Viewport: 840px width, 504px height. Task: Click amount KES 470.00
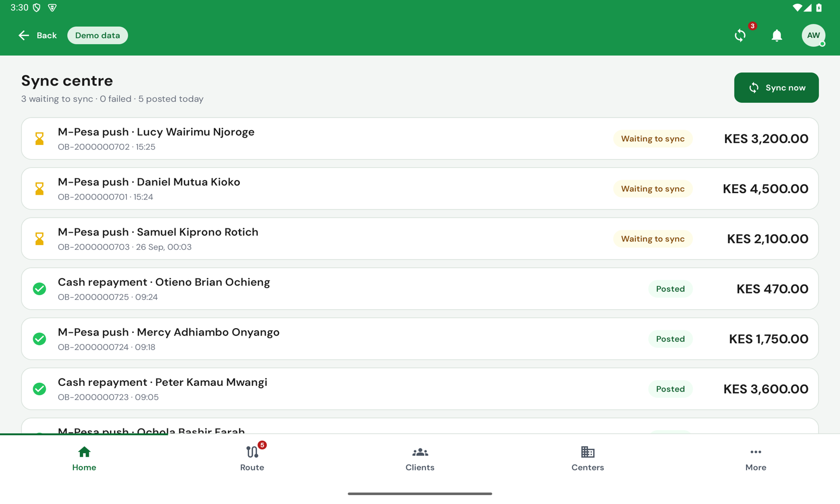772,289
